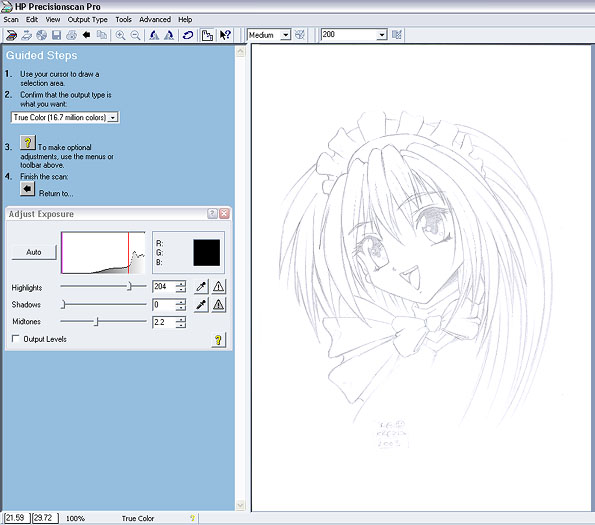
Task: Click the Highlights slider handle
Action: 129,286
